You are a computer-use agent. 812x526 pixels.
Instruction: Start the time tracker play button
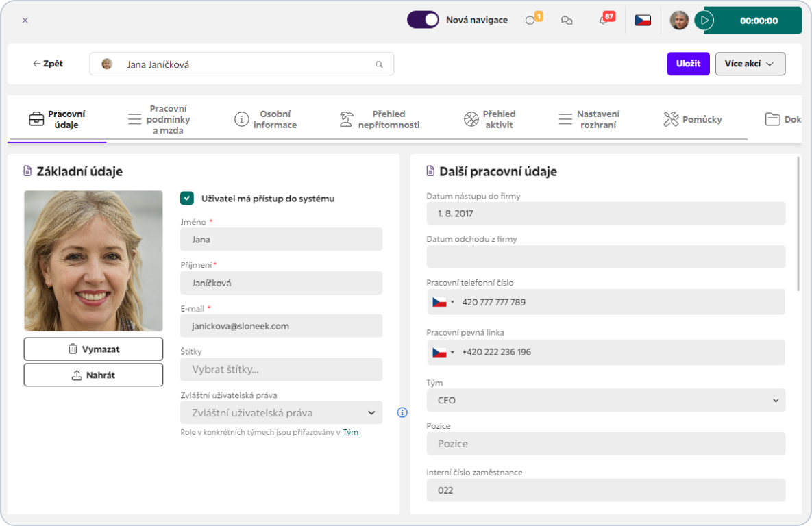704,21
